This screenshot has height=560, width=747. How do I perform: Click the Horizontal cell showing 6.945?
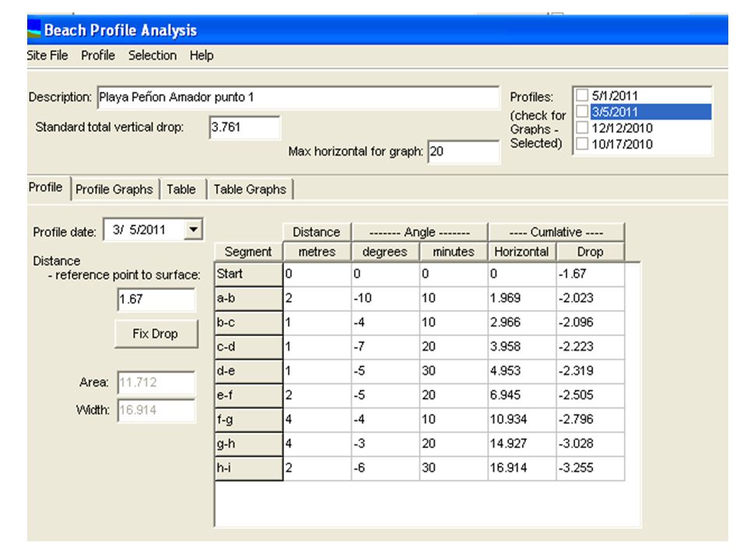point(522,395)
